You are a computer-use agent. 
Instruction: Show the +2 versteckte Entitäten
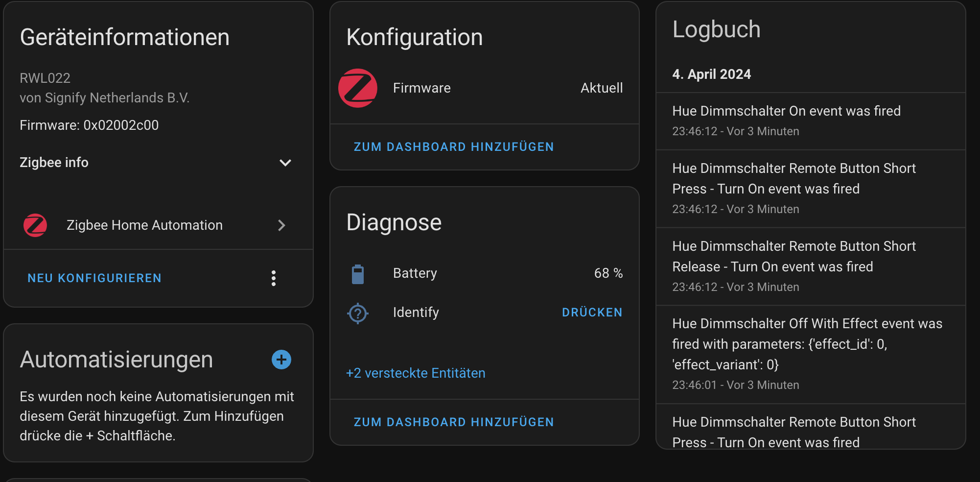[416, 373]
